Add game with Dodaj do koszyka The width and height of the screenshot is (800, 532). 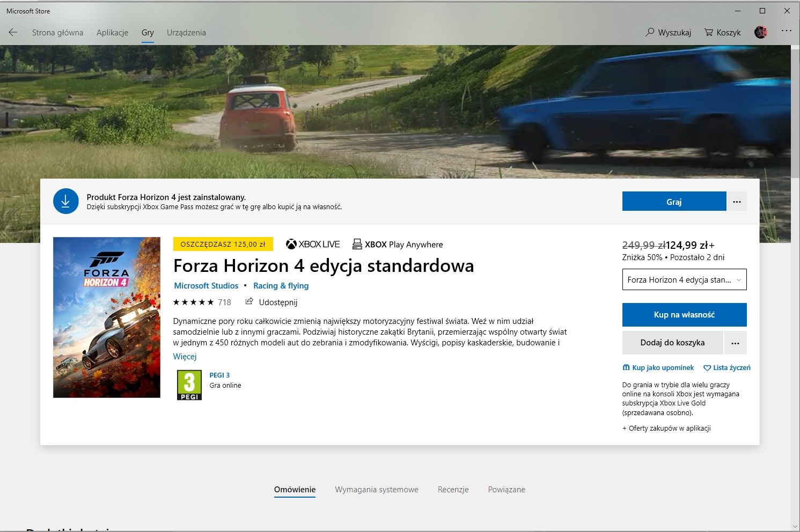(672, 343)
